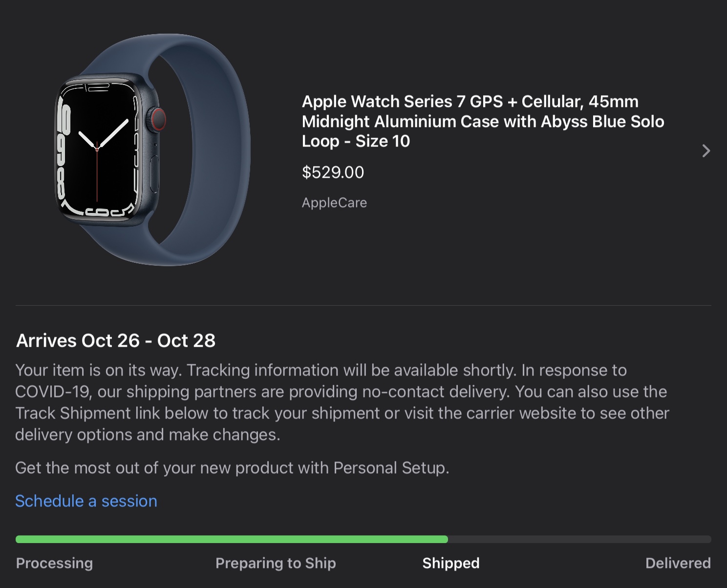Select the AppleCare label

[x=334, y=203]
